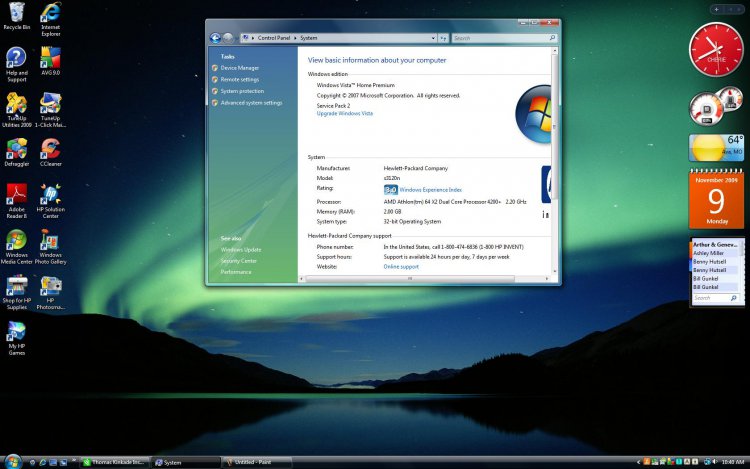This screenshot has width=750, height=469.
Task: Open Remote settings from the Tasks pane
Action: pyautogui.click(x=240, y=79)
